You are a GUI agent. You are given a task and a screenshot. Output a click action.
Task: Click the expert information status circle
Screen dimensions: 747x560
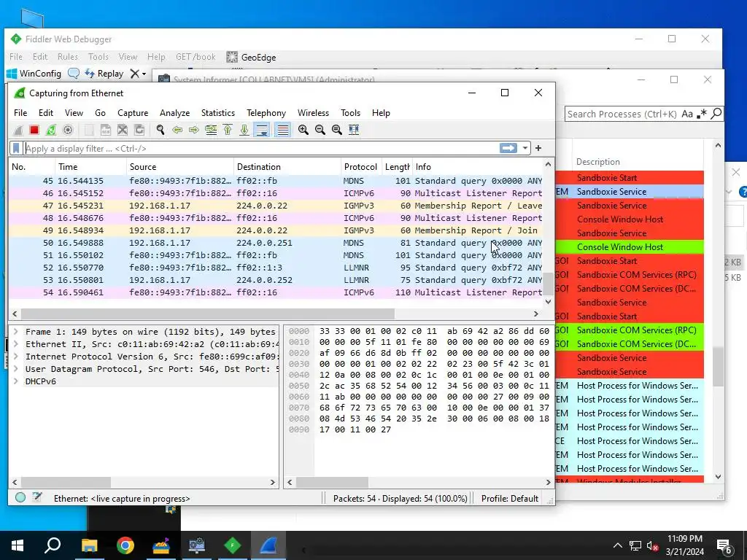[x=20, y=497]
